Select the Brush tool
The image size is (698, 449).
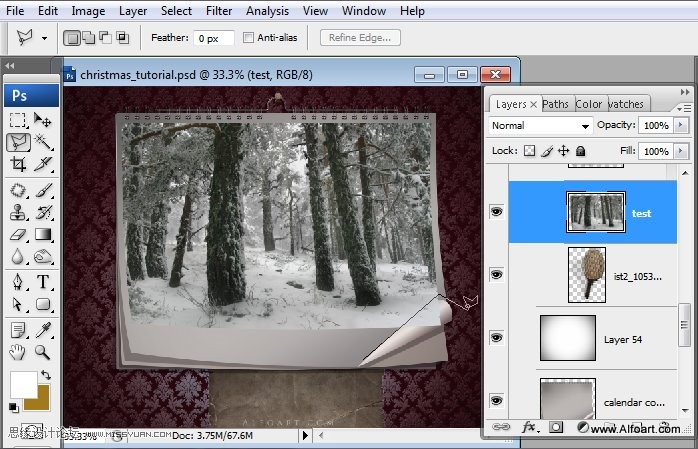[43, 190]
